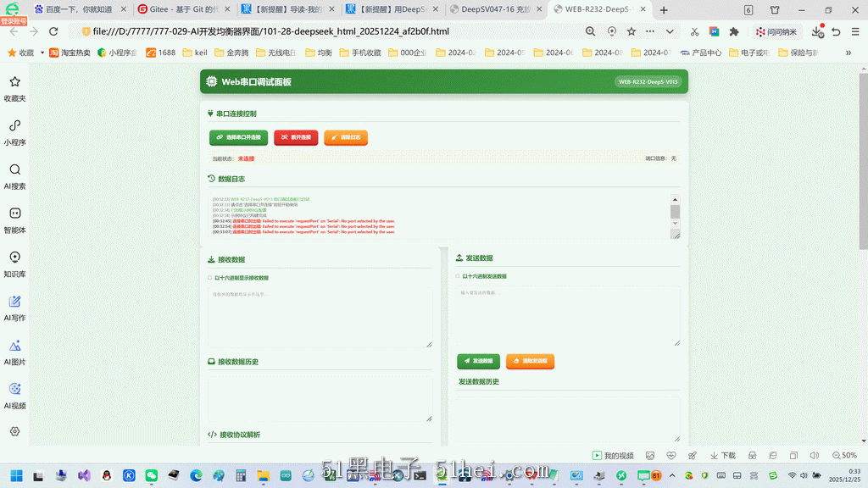Expand the address bar dropdown arrow
The height and width of the screenshot is (488, 868).
(x=670, y=31)
